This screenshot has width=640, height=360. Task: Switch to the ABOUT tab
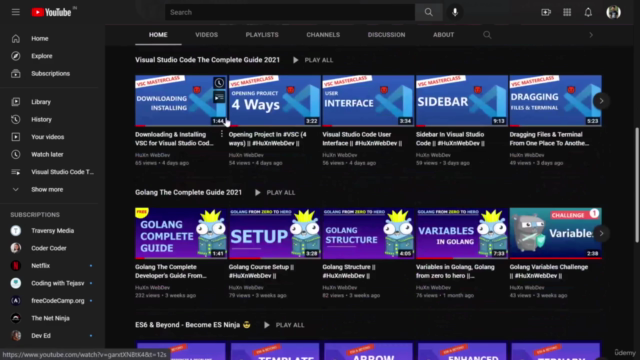[443, 35]
